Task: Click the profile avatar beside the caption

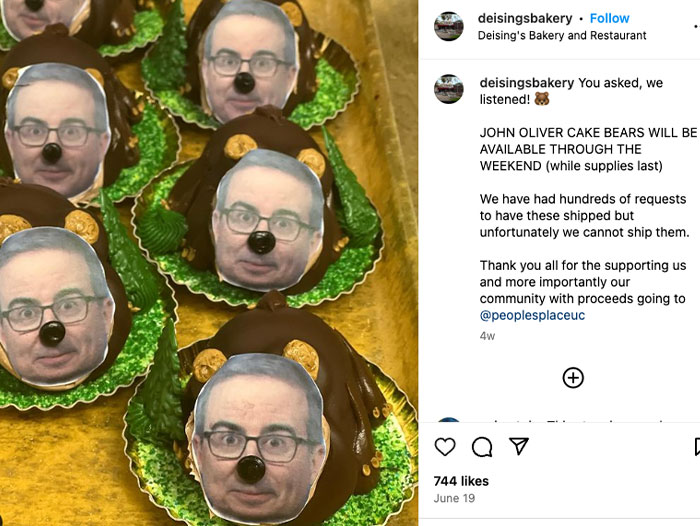Action: click(x=449, y=89)
